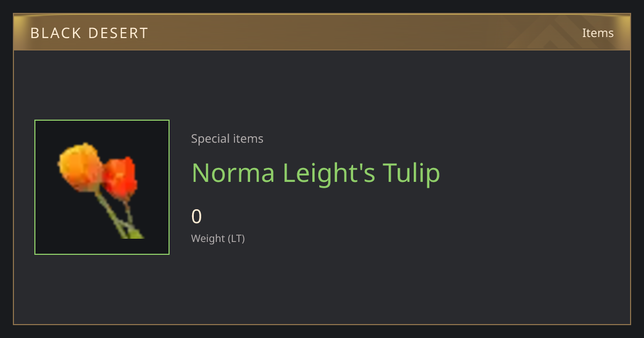The height and width of the screenshot is (338, 644).
Task: Click the Norma Leight's Tulip item icon
Action: (x=102, y=187)
